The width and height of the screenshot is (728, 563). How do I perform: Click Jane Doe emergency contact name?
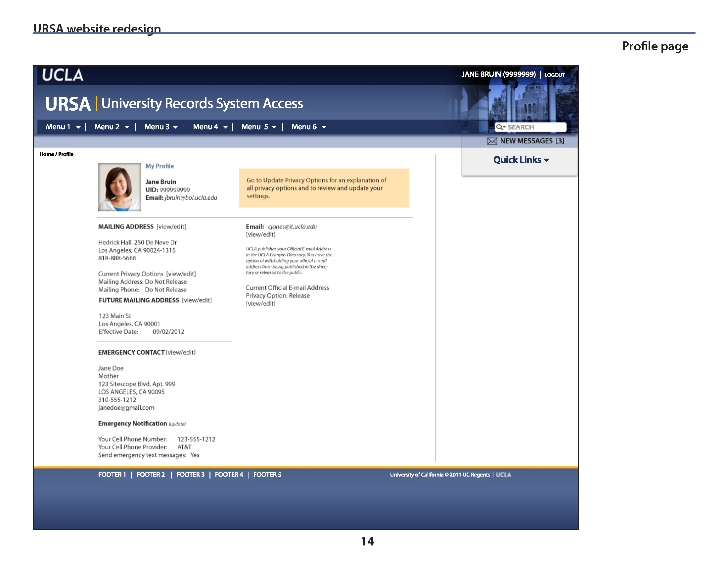coord(111,368)
